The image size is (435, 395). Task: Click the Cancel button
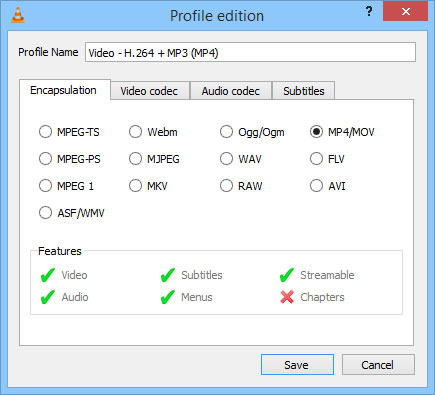(x=378, y=365)
